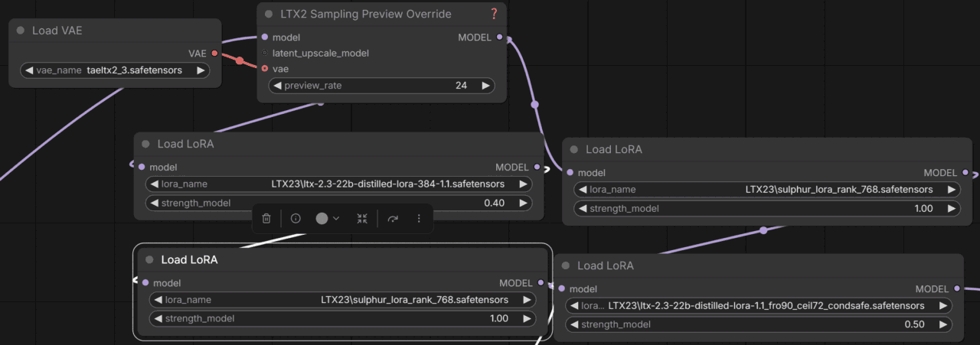Click the preview_rate value 24
980x345 pixels.
click(x=461, y=86)
